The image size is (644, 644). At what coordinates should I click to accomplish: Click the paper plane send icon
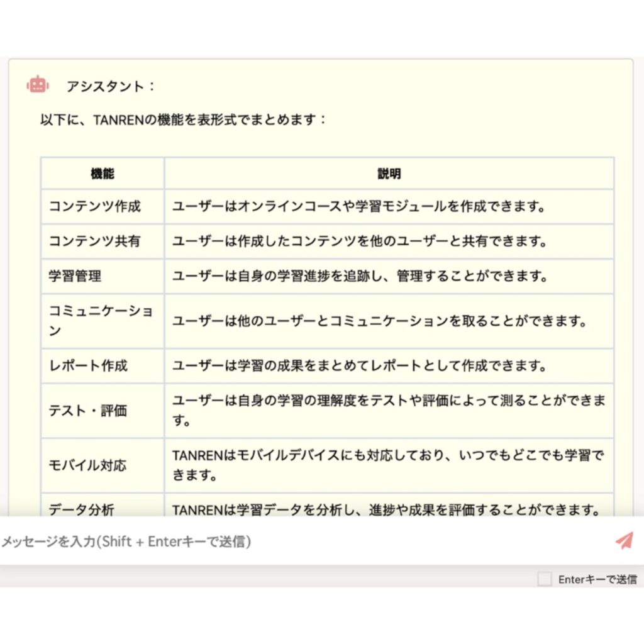click(624, 541)
